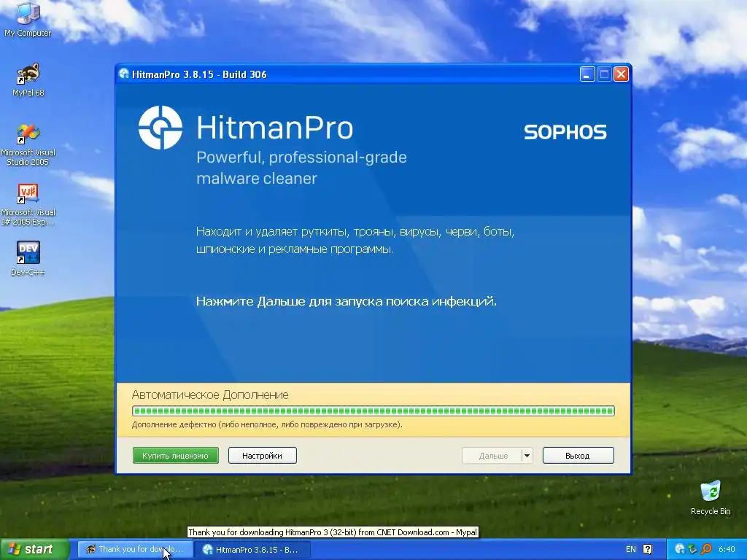The height and width of the screenshot is (560, 747).
Task: Open the My Computer desktop icon
Action: [x=28, y=20]
